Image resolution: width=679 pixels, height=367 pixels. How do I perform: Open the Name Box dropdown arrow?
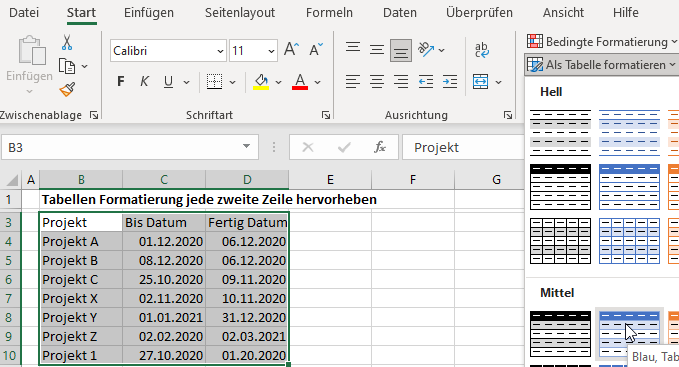[x=246, y=146]
